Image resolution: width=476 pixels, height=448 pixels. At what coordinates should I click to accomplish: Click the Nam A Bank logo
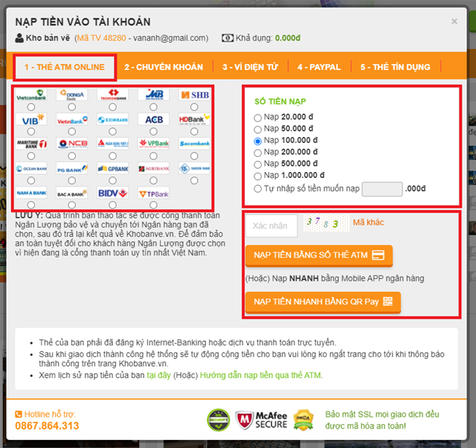(31, 193)
